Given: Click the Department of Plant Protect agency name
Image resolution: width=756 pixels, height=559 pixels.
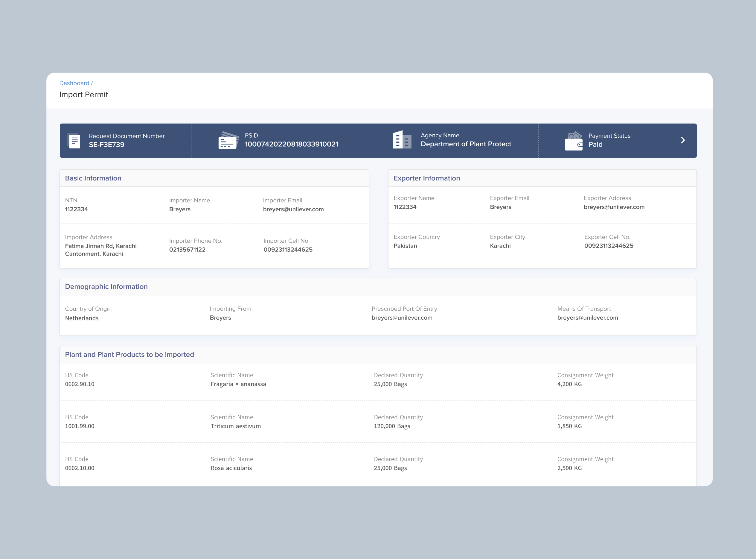Looking at the screenshot, I should coord(466,144).
